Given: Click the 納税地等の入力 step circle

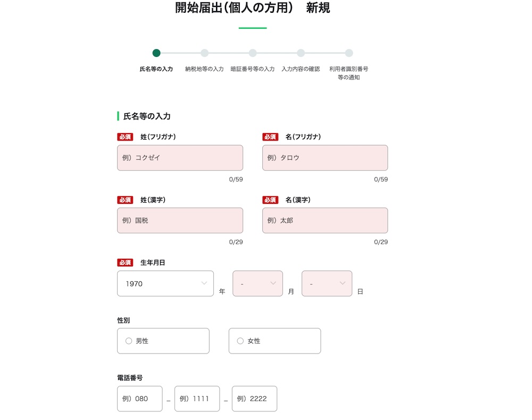Looking at the screenshot, I should tap(204, 53).
